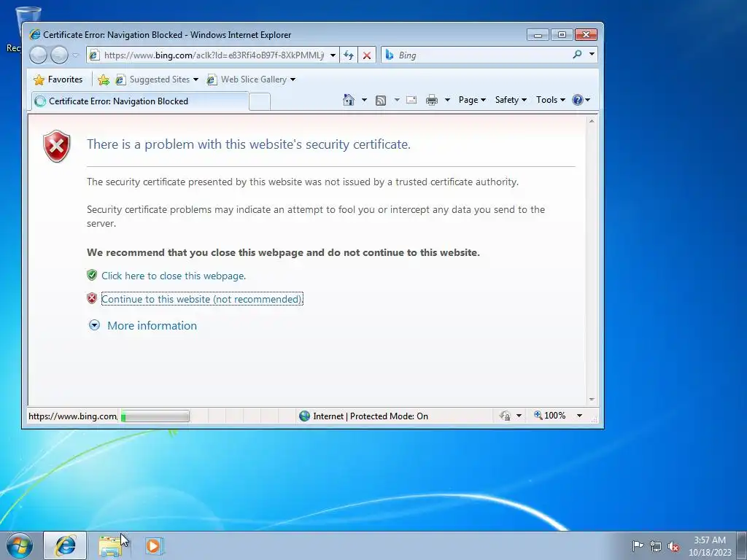Image resolution: width=747 pixels, height=560 pixels.
Task: Select the Certificate Error: Navigation Blocked tab
Action: pyautogui.click(x=140, y=101)
